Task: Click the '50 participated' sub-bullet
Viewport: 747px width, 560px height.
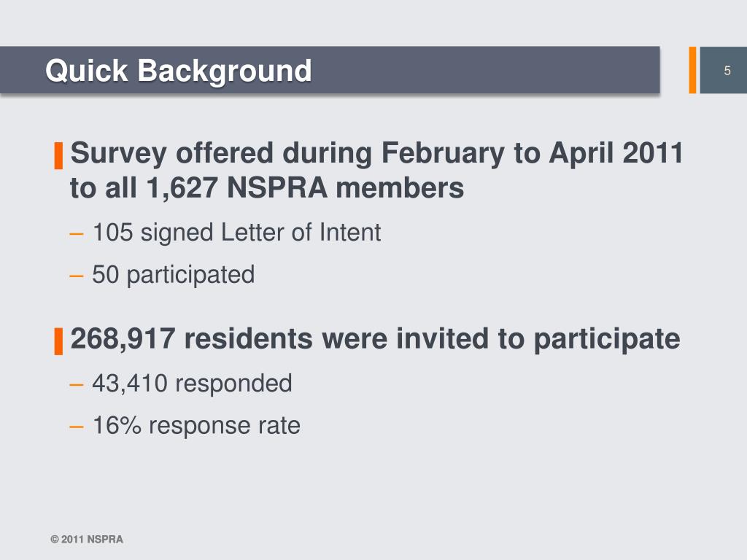Action: 174,275
